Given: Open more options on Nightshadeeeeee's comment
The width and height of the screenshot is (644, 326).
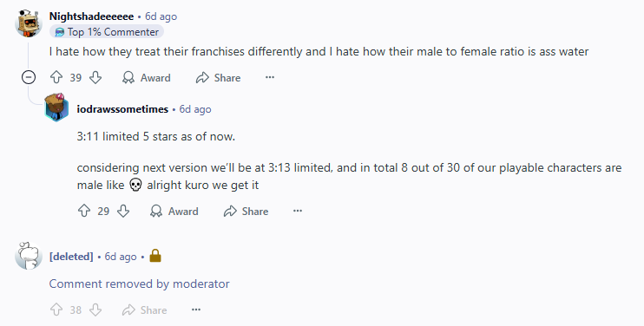Looking at the screenshot, I should click(x=269, y=77).
